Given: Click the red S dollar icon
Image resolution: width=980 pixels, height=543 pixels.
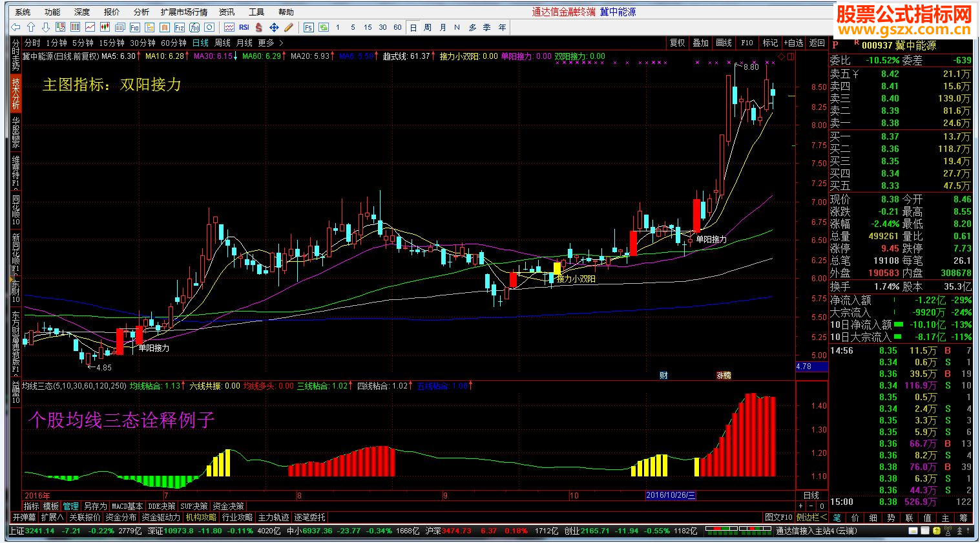Looking at the screenshot, I should click(259, 27).
